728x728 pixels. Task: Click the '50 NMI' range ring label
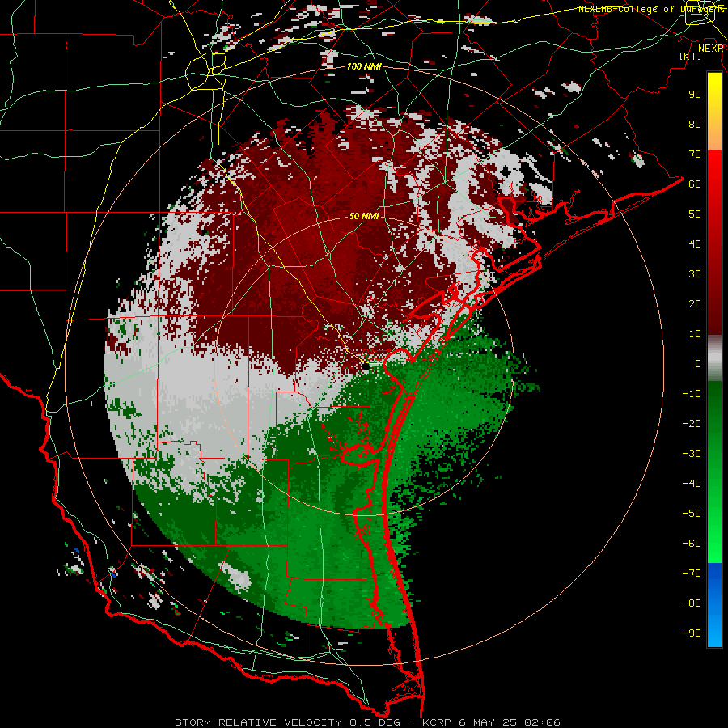pyautogui.click(x=364, y=216)
